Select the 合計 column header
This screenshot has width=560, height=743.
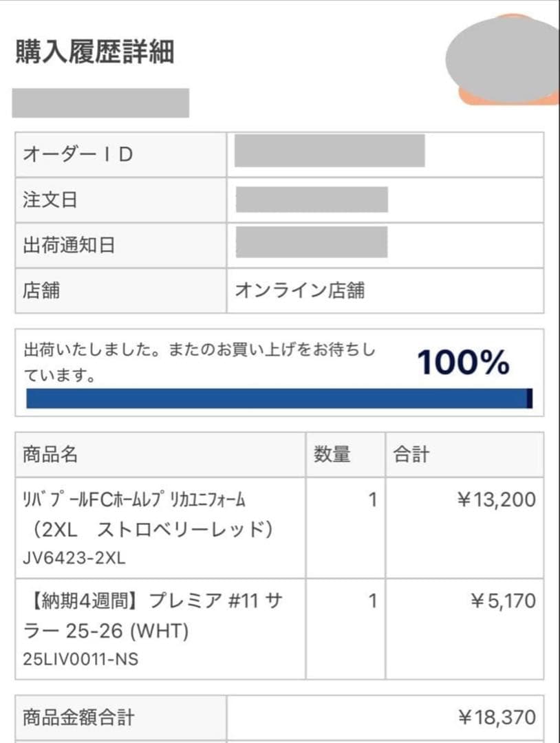click(465, 455)
